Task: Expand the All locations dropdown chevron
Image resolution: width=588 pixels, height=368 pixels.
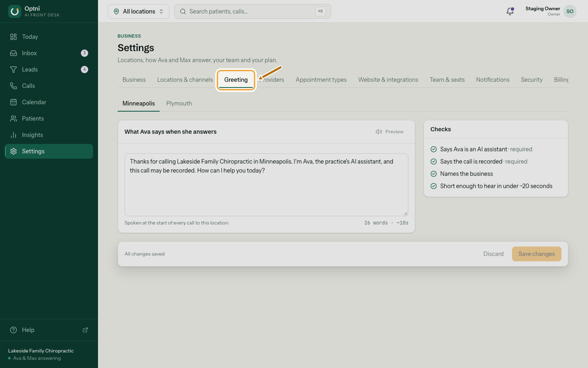Action: pyautogui.click(x=161, y=11)
